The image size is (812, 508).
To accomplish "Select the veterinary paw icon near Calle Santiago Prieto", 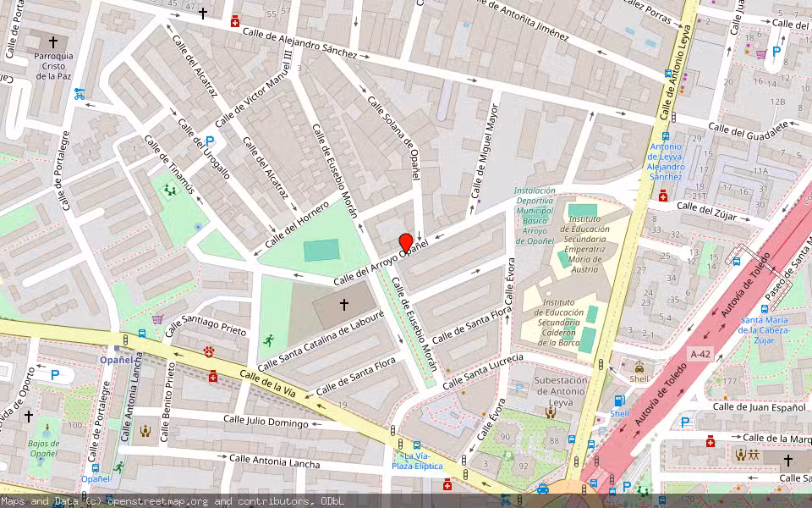I will (208, 351).
